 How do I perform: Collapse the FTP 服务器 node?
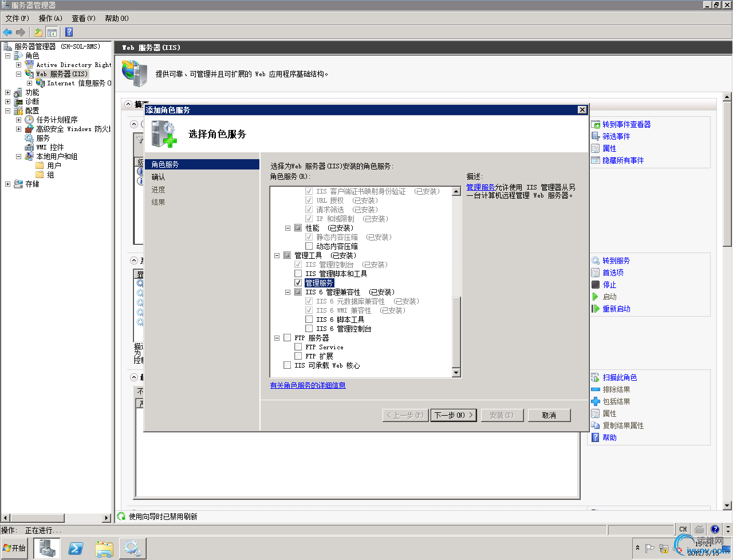(x=277, y=338)
